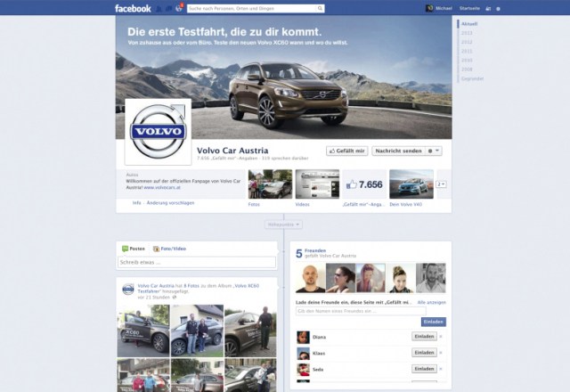
Task: Click the Freunden link in the friends box
Action: (315, 250)
